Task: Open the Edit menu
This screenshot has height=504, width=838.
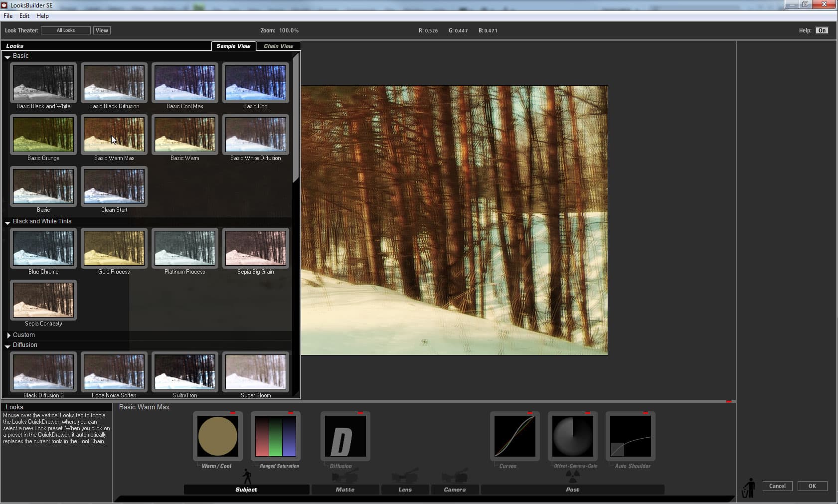Action: coord(24,16)
